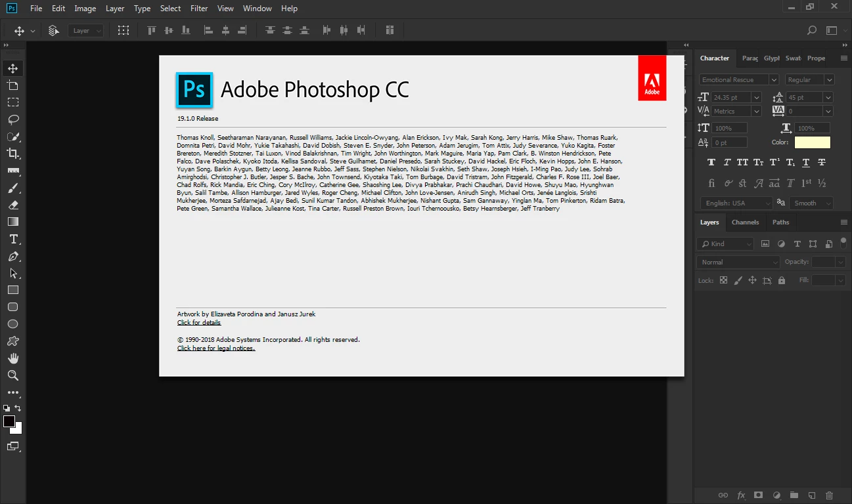Toggle Faux Italic in Character panel
852x504 pixels.
pos(727,162)
